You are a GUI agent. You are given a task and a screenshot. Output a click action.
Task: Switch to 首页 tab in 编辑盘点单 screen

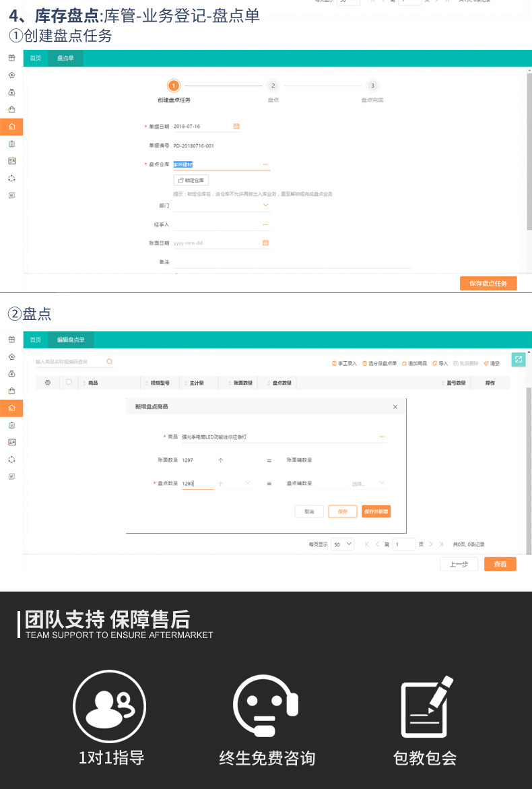tap(35, 340)
